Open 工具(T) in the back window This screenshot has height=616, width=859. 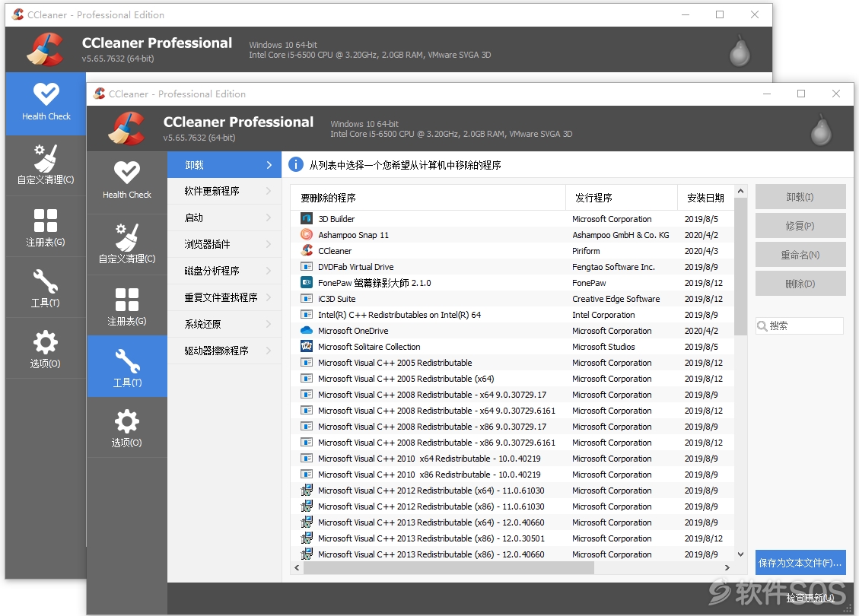[46, 287]
